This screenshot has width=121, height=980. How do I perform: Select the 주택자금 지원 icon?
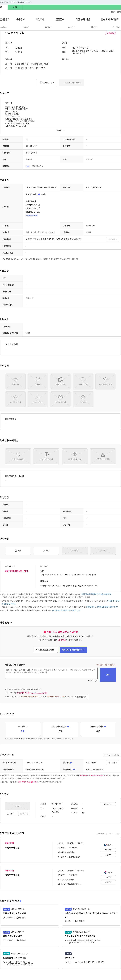15,399
